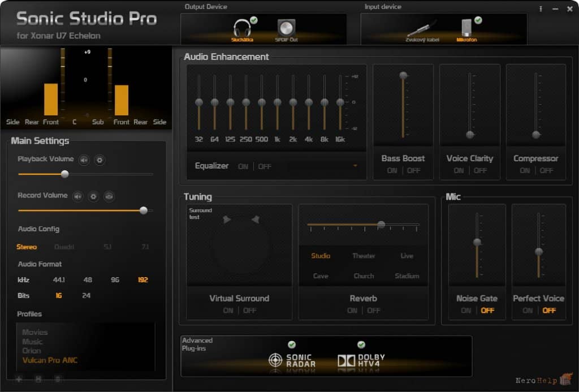Turn Perfect Voice ON
The height and width of the screenshot is (392, 579).
pyautogui.click(x=528, y=311)
